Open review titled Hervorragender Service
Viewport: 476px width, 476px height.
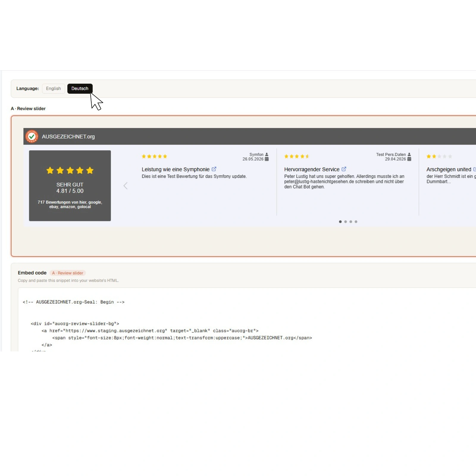pos(312,169)
